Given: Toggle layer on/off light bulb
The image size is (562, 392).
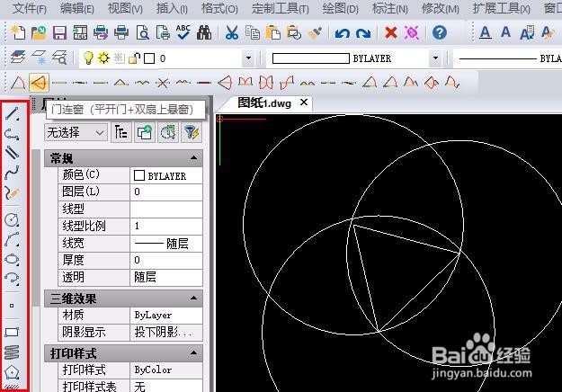Looking at the screenshot, I should tap(88, 58).
